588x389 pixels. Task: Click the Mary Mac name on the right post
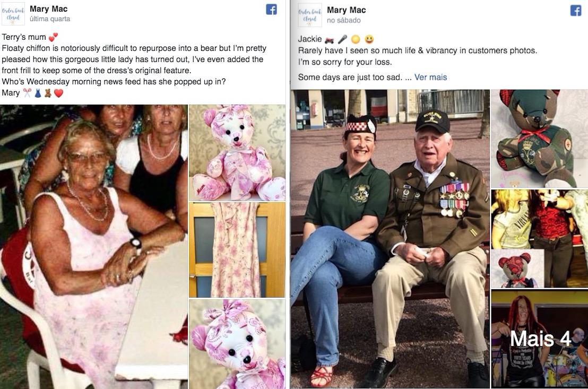click(346, 10)
